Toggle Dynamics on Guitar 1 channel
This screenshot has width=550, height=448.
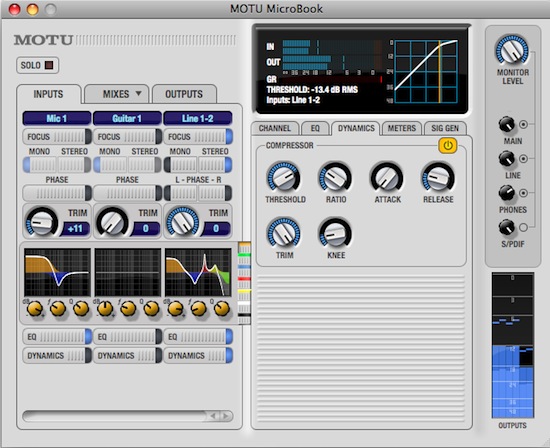point(127,355)
